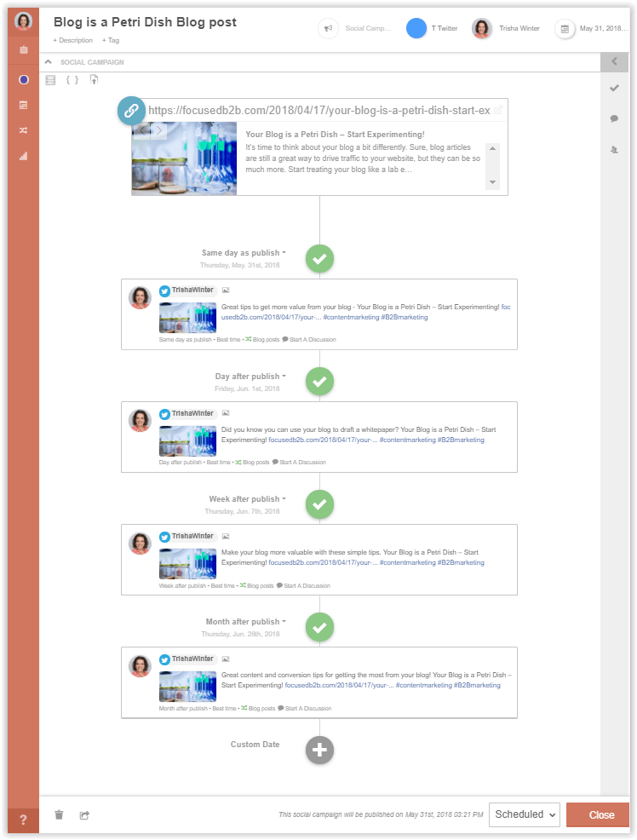Select the blue T Twitter color label
Image resolution: width=637 pixels, height=840 pixels.
(x=416, y=28)
